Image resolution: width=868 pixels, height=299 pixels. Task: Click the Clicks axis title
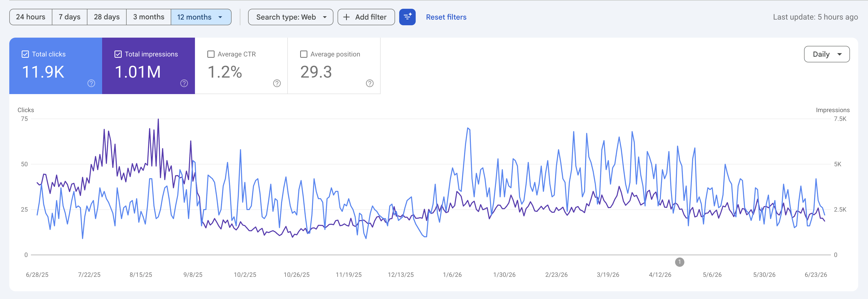coord(26,110)
